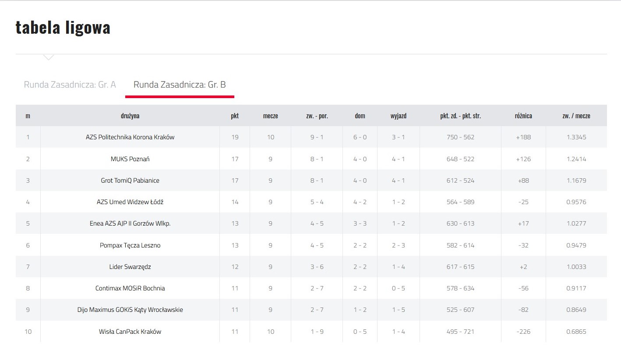This screenshot has width=621, height=364.
Task: Click ratio value 0.9576
Action: [576, 202]
